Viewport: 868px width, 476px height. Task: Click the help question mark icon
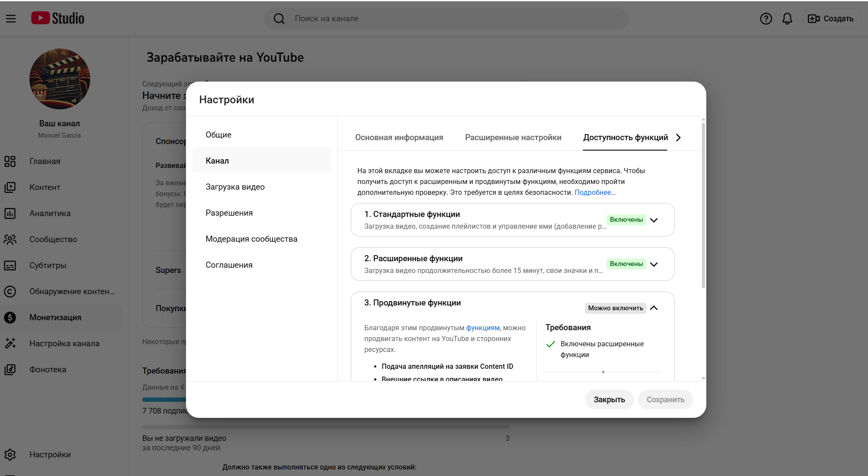(x=766, y=19)
